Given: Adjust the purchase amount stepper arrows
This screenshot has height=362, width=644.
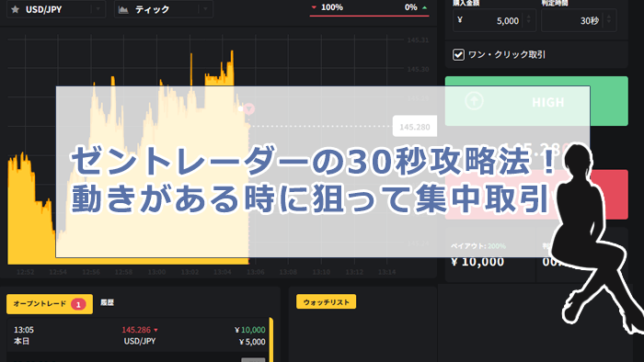Looking at the screenshot, I should (x=529, y=19).
